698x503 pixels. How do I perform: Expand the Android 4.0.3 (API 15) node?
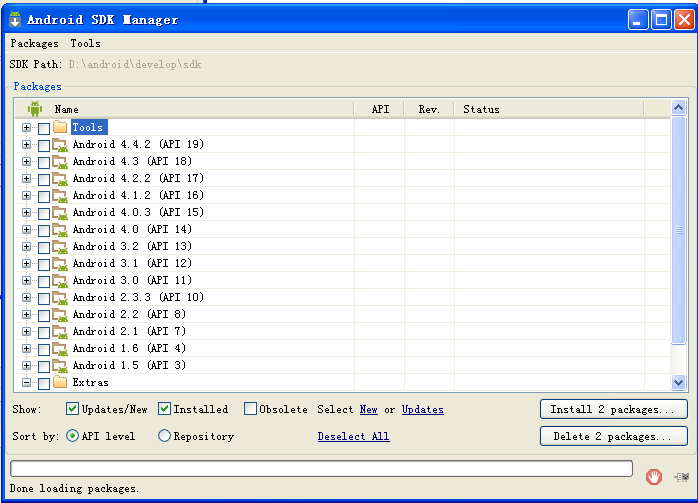pos(26,212)
